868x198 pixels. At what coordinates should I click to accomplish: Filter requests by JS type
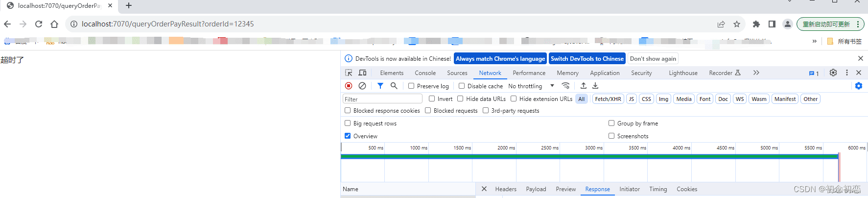click(632, 99)
